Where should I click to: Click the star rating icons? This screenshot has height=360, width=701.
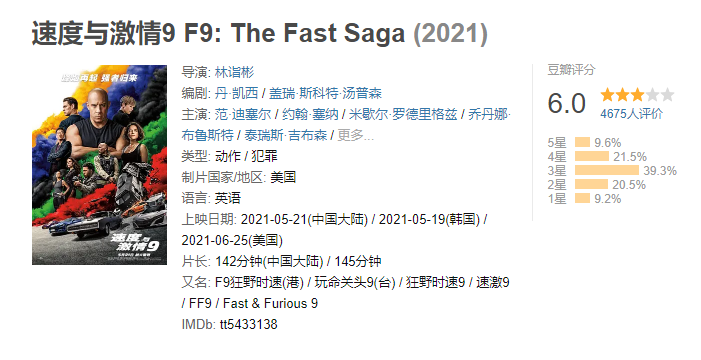[637, 95]
